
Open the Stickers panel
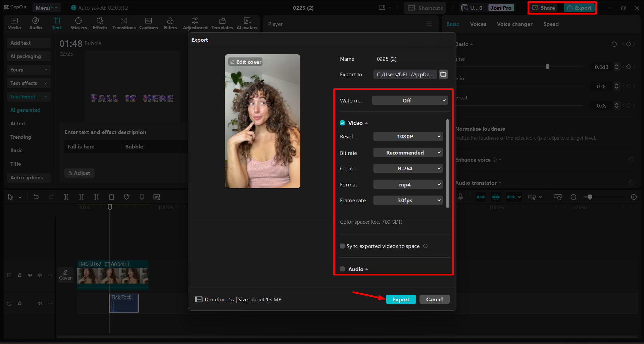pos(79,23)
